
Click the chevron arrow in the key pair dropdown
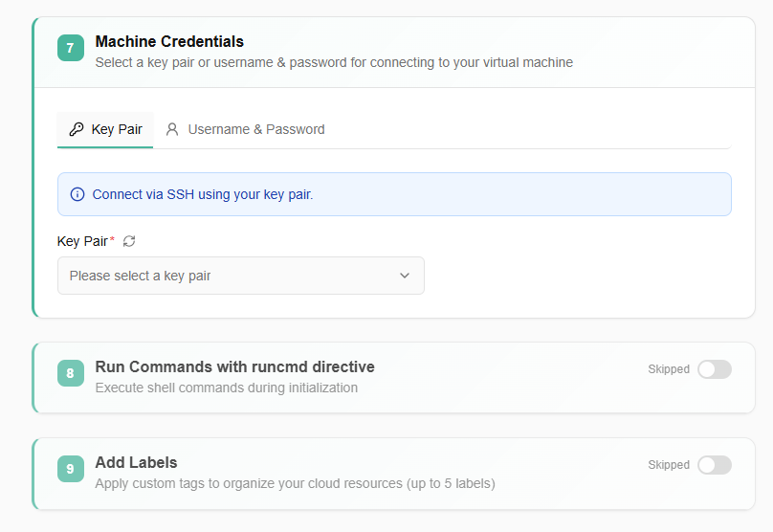coord(405,276)
